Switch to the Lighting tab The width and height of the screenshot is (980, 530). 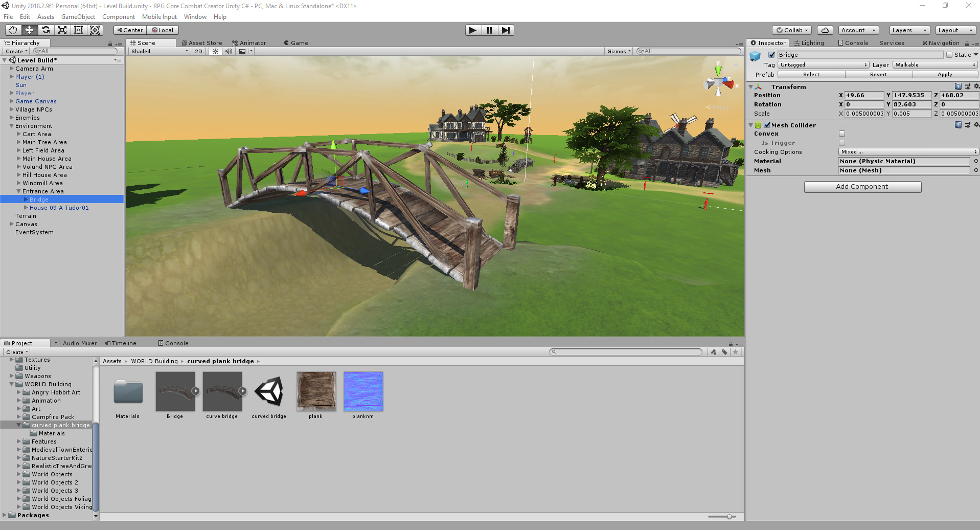point(809,43)
